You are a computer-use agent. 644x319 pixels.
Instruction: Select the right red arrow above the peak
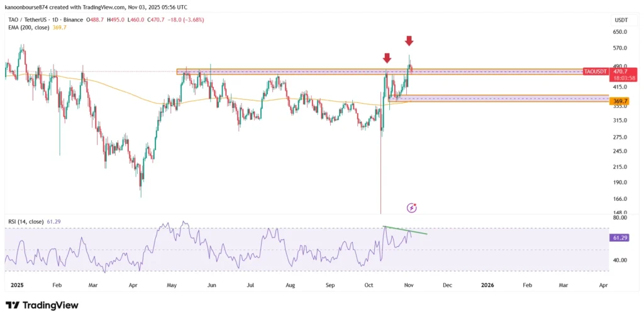[409, 41]
